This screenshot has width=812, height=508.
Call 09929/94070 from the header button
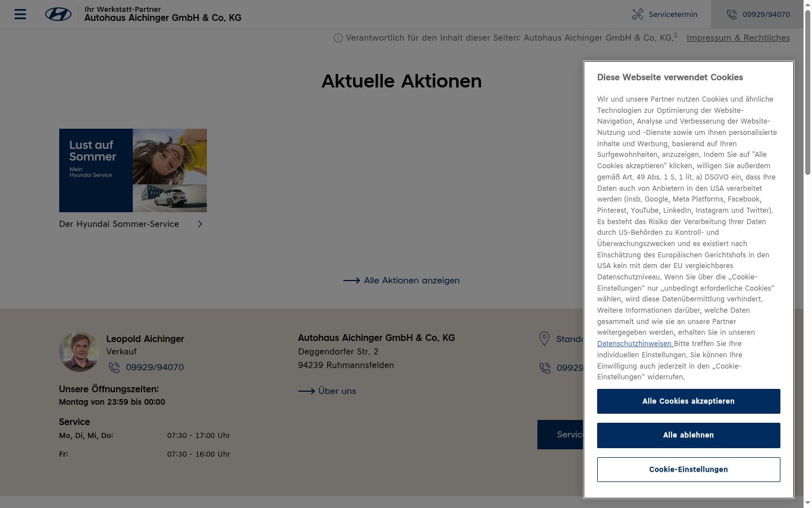[757, 14]
